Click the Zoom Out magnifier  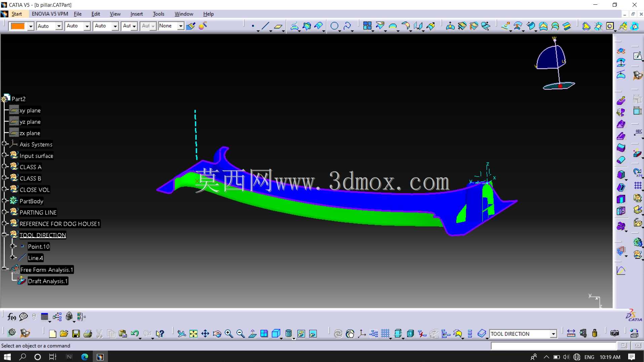point(241,333)
